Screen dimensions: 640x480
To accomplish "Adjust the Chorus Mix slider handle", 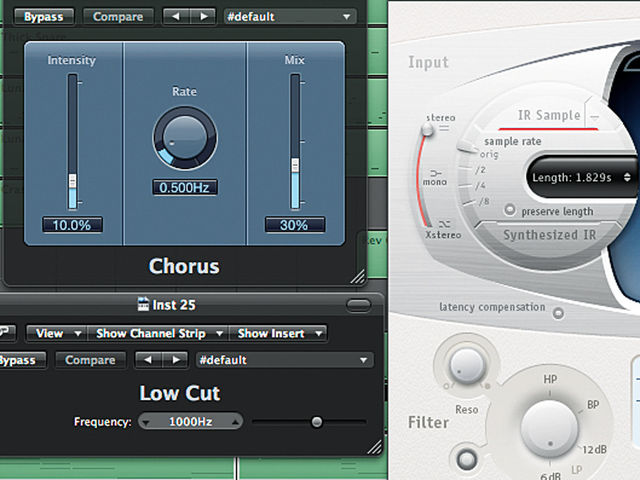I will (x=295, y=166).
